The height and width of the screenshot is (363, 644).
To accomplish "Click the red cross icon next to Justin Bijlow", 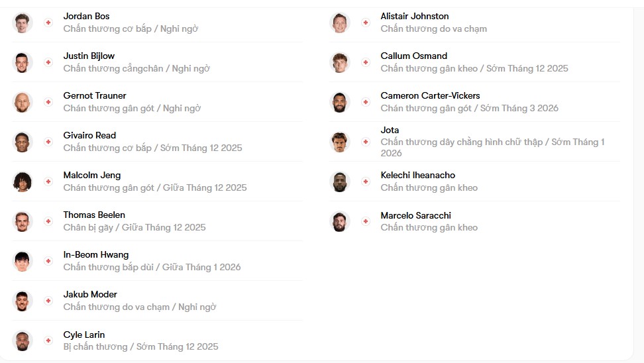I will click(48, 62).
